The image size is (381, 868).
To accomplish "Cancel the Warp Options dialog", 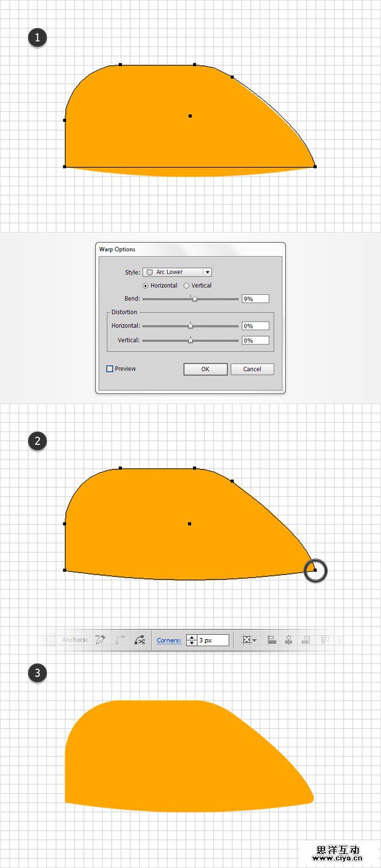I will tap(252, 369).
